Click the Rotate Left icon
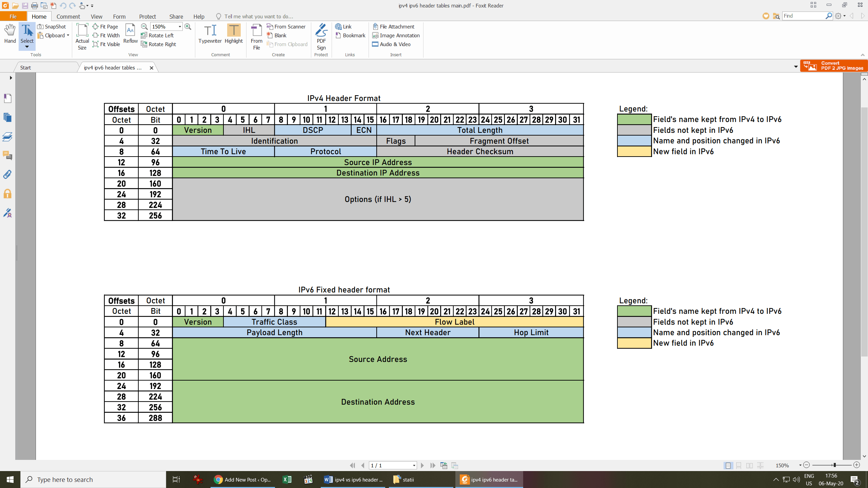 (144, 35)
